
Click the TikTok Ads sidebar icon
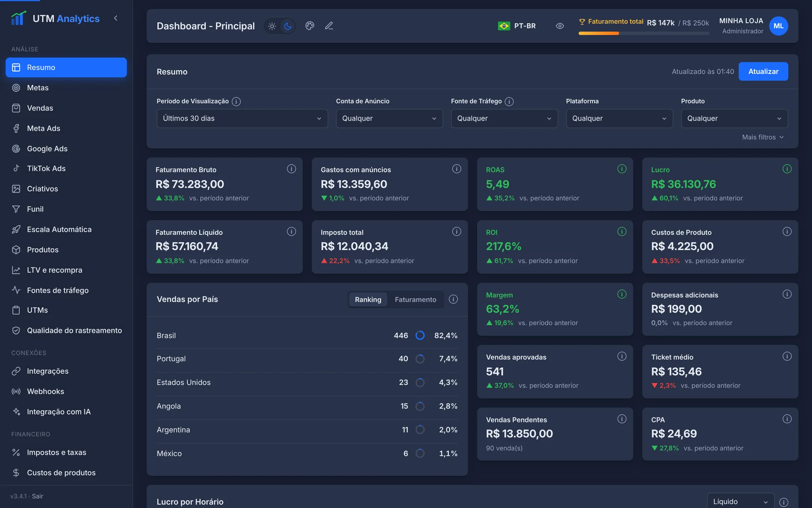coord(16,168)
